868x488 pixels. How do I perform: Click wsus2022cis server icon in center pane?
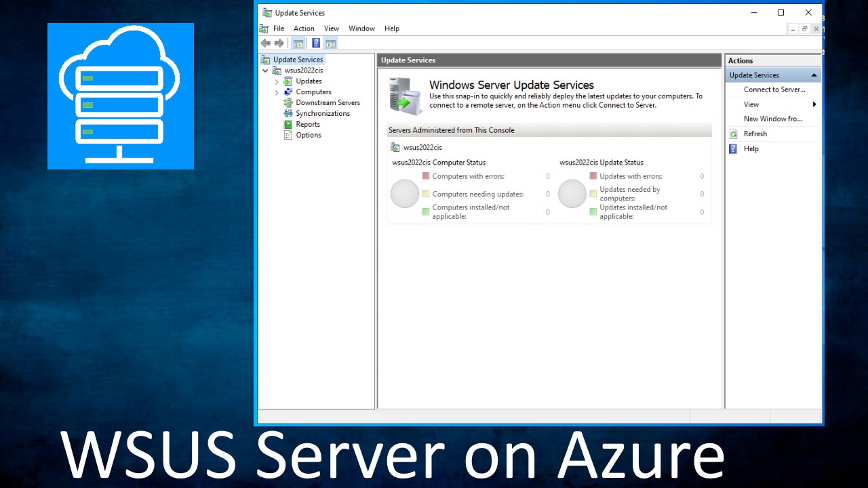[395, 147]
